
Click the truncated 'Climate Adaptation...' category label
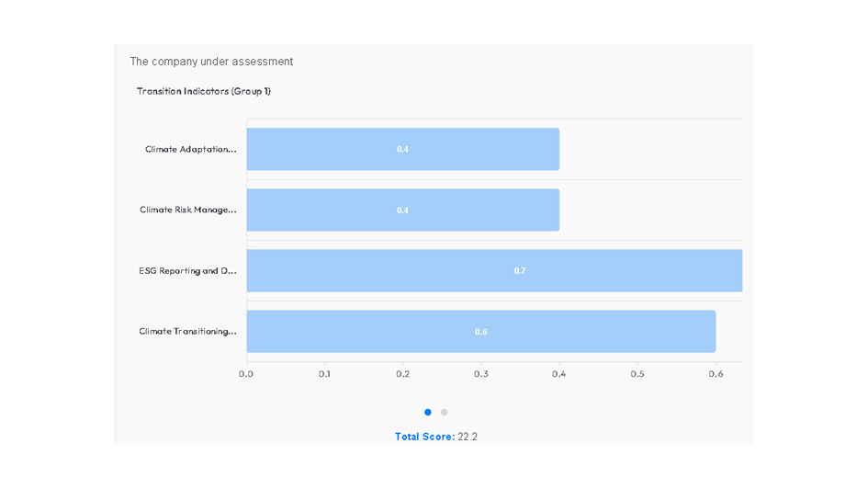point(190,149)
